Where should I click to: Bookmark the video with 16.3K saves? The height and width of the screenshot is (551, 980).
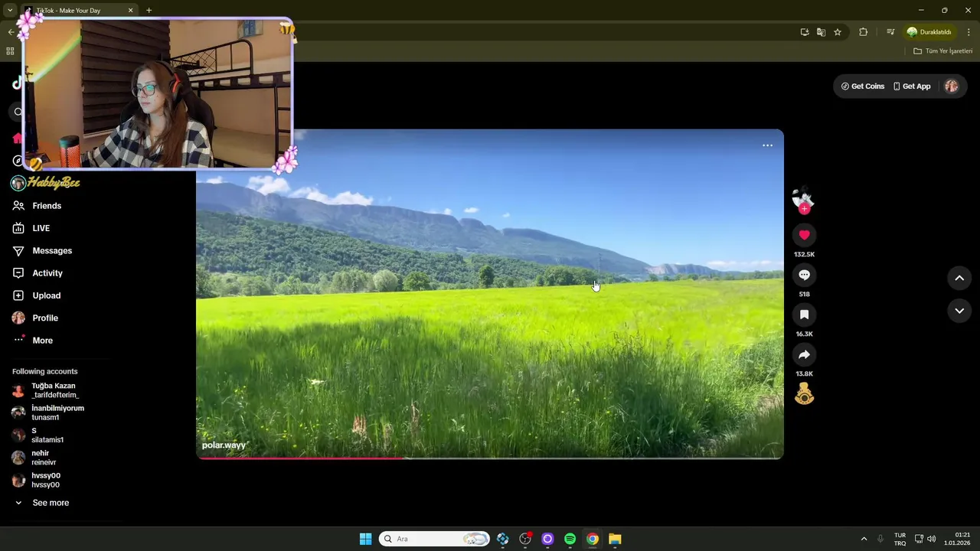pos(804,315)
